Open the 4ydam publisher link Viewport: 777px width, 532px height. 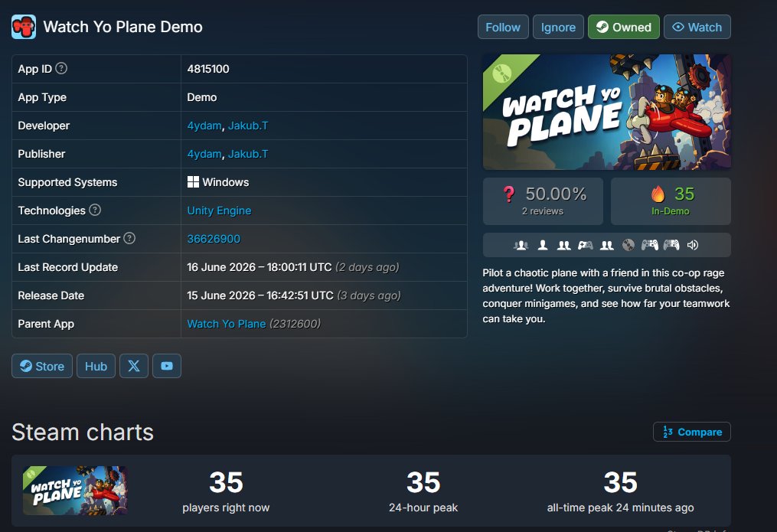204,154
